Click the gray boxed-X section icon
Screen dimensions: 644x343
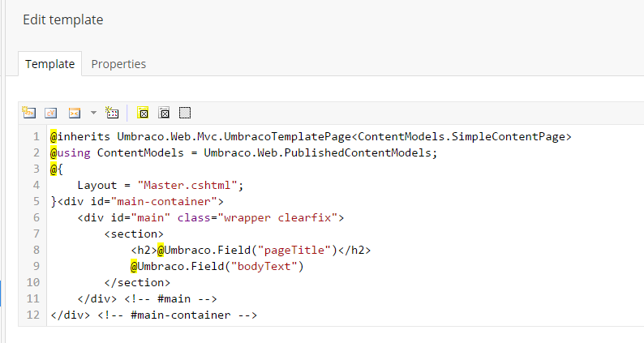click(165, 113)
